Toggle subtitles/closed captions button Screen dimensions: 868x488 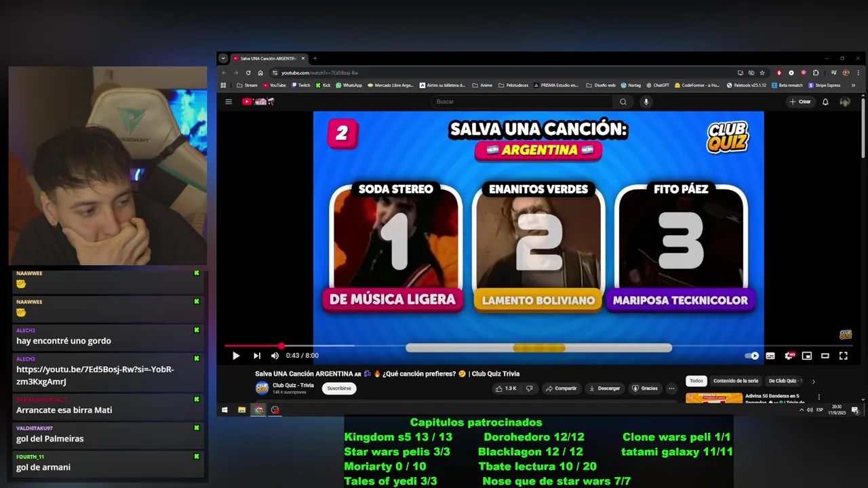point(770,356)
